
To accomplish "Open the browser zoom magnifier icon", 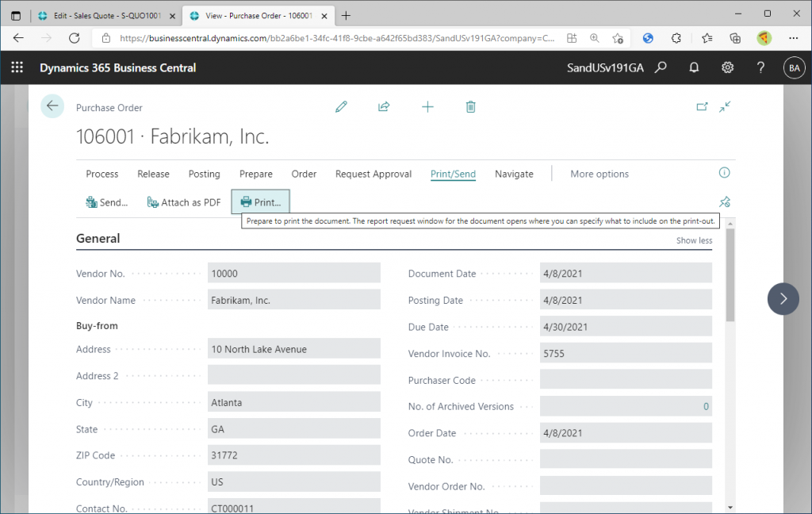I will pyautogui.click(x=594, y=38).
